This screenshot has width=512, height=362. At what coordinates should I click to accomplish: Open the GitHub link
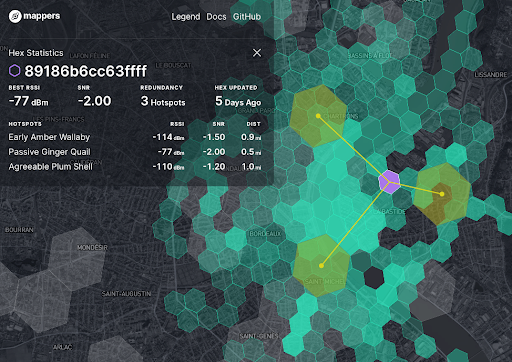[x=247, y=17]
